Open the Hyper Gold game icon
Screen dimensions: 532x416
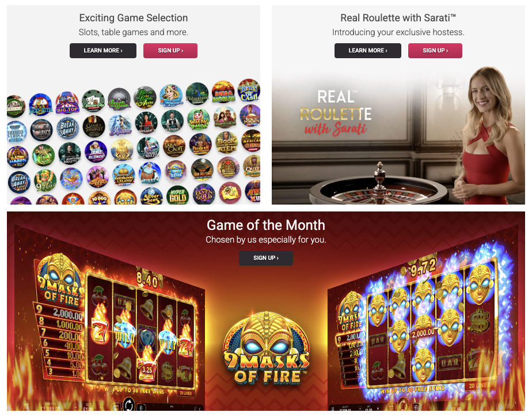click(178, 196)
